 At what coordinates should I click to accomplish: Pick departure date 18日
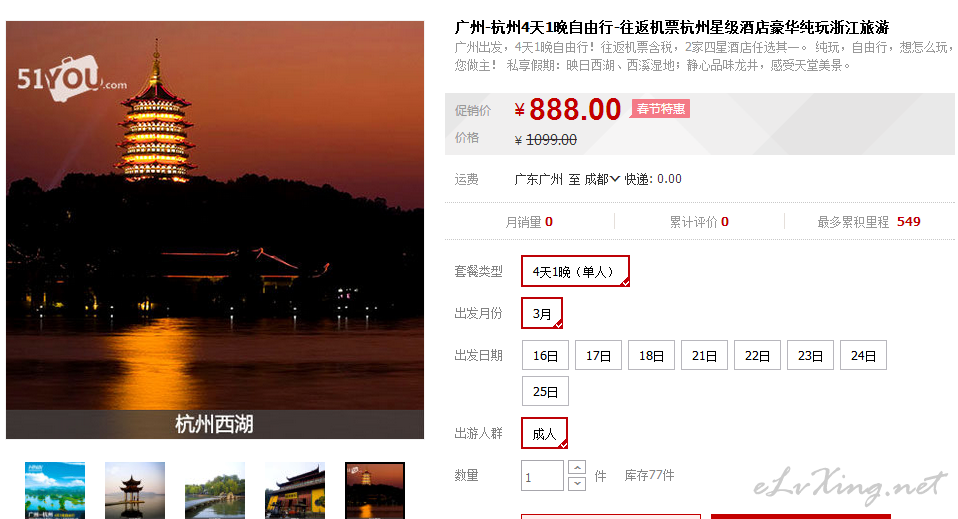[651, 355]
